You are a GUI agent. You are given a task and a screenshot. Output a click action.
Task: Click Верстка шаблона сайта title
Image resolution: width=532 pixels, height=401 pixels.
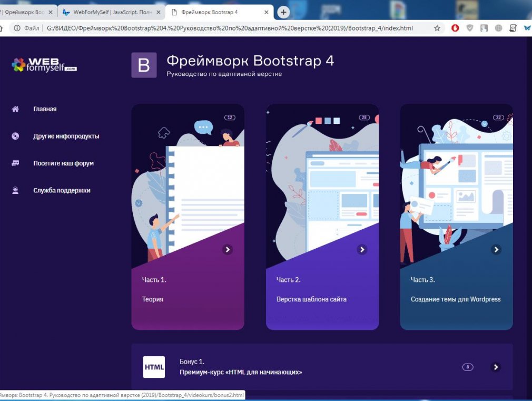click(311, 299)
